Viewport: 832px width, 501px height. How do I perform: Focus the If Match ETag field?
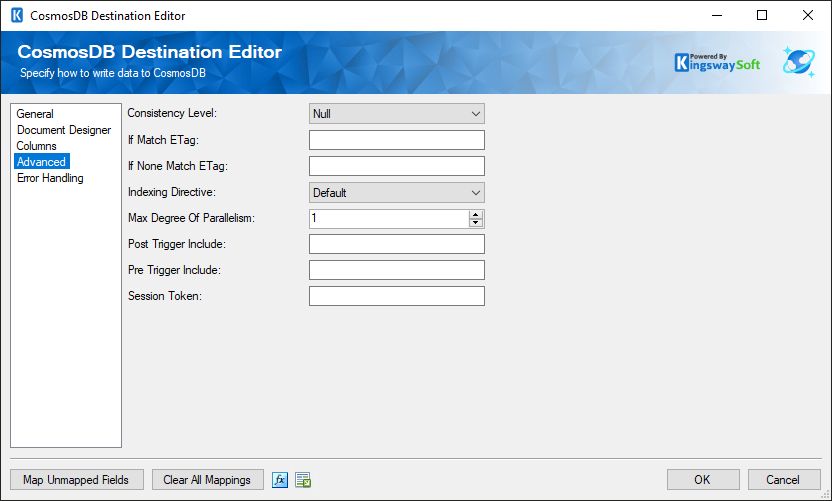point(396,140)
